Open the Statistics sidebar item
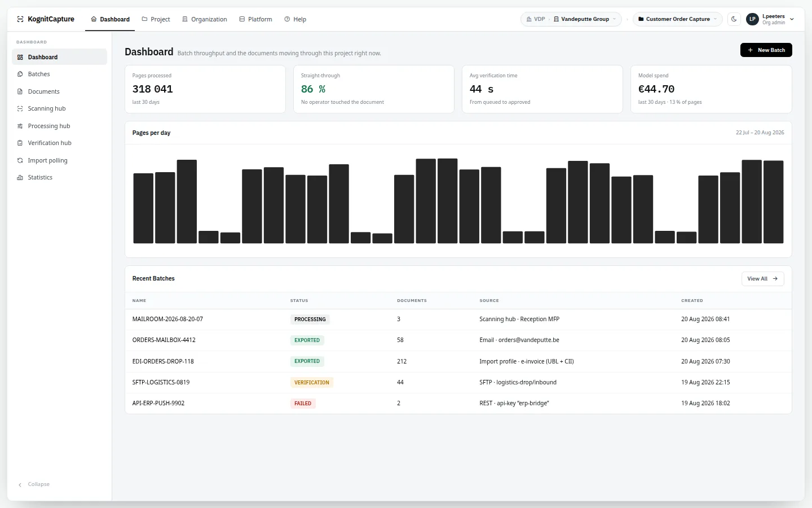 click(x=59, y=177)
